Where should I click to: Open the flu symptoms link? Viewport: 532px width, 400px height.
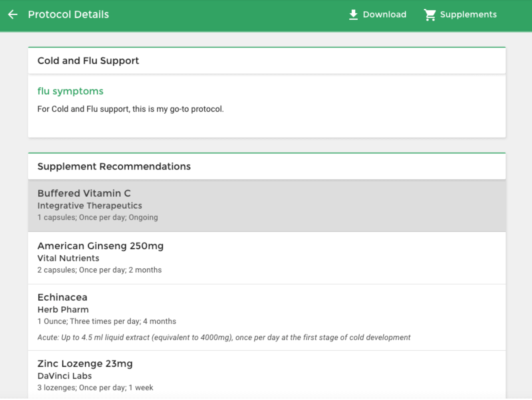coord(70,91)
